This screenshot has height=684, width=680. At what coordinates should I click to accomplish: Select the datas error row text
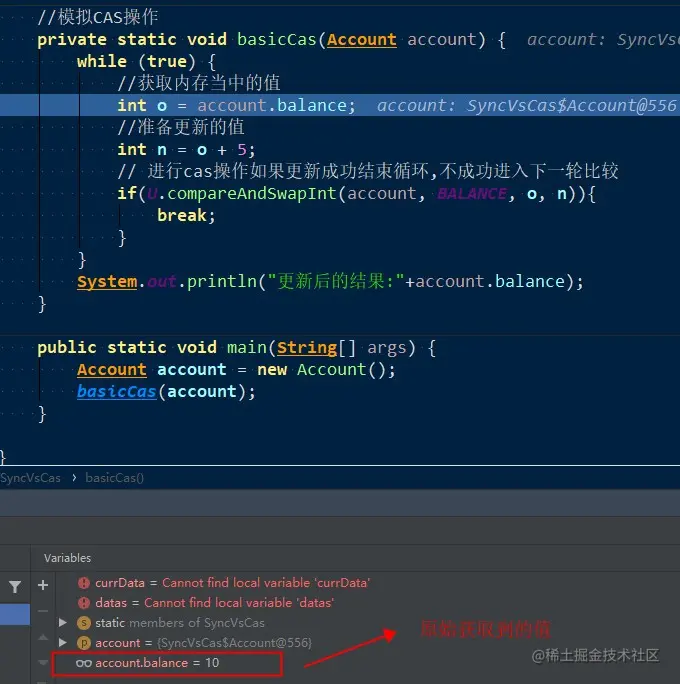215,603
